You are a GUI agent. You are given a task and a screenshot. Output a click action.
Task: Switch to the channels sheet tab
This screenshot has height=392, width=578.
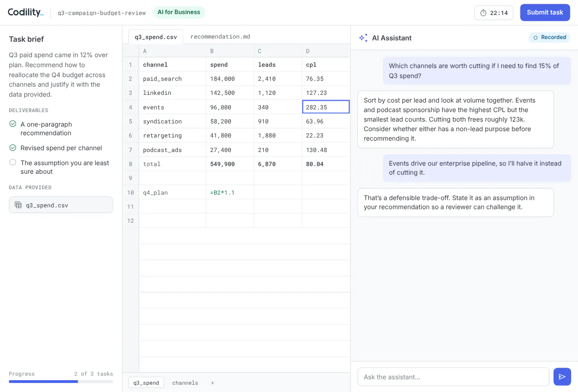185,382
